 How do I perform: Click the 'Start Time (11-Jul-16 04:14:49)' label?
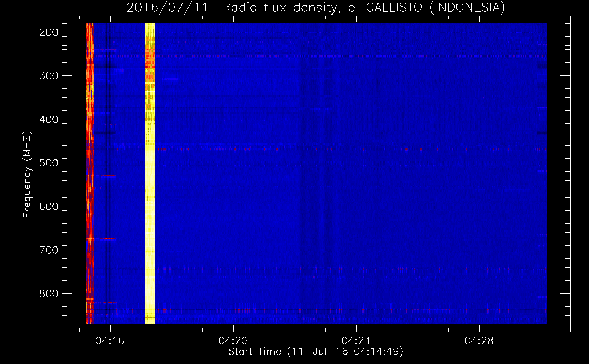[316, 352]
